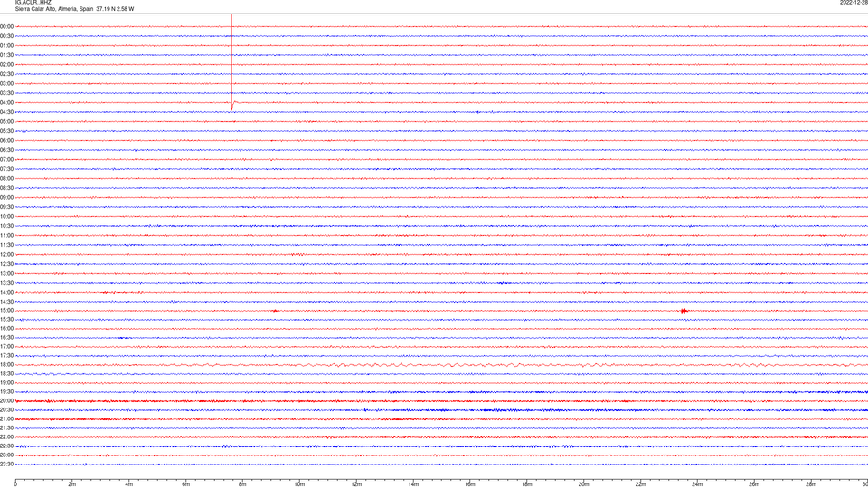Select the 20:00 row label

point(6,400)
